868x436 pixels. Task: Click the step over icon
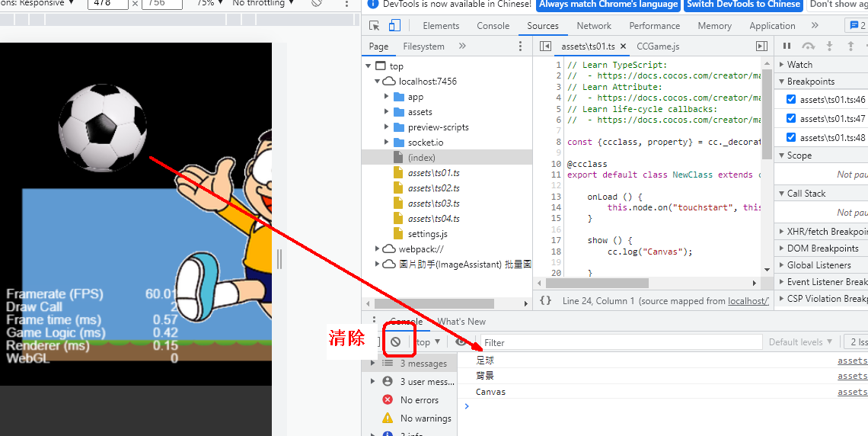tap(808, 46)
